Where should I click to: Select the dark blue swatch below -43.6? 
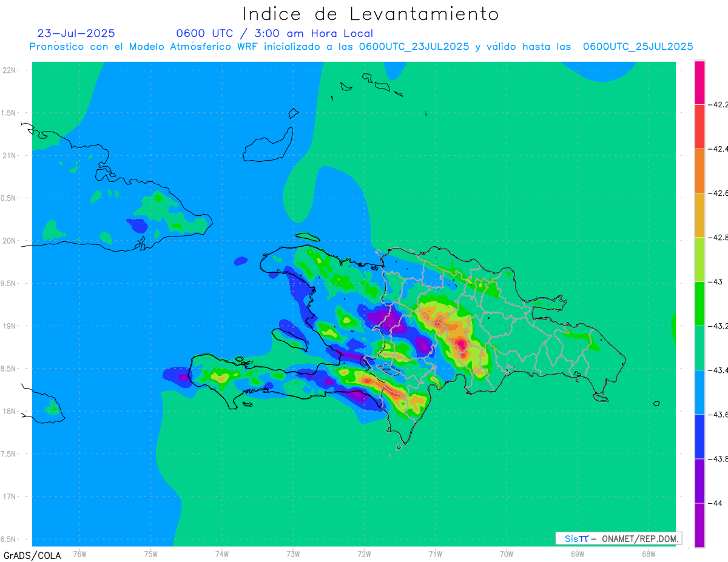[699, 436]
